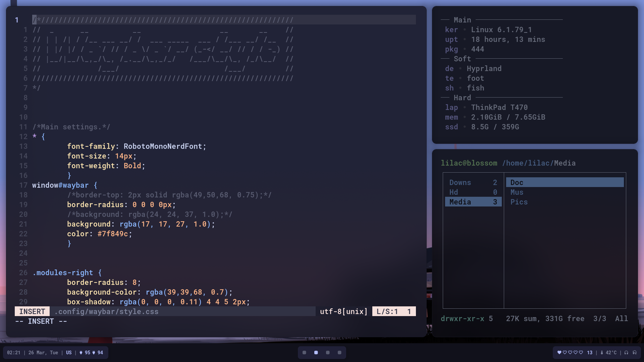
Task: Click the commented border-top line 18
Action: click(169, 195)
